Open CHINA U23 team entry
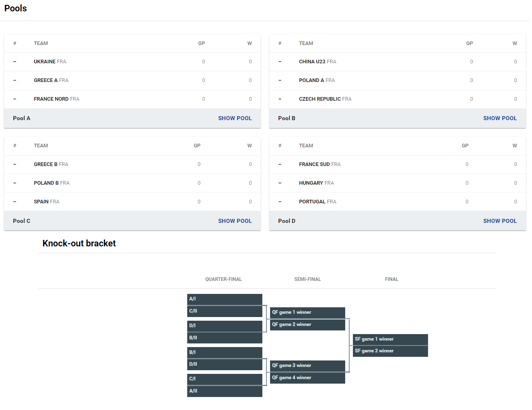The width and height of the screenshot is (532, 410). click(x=398, y=62)
